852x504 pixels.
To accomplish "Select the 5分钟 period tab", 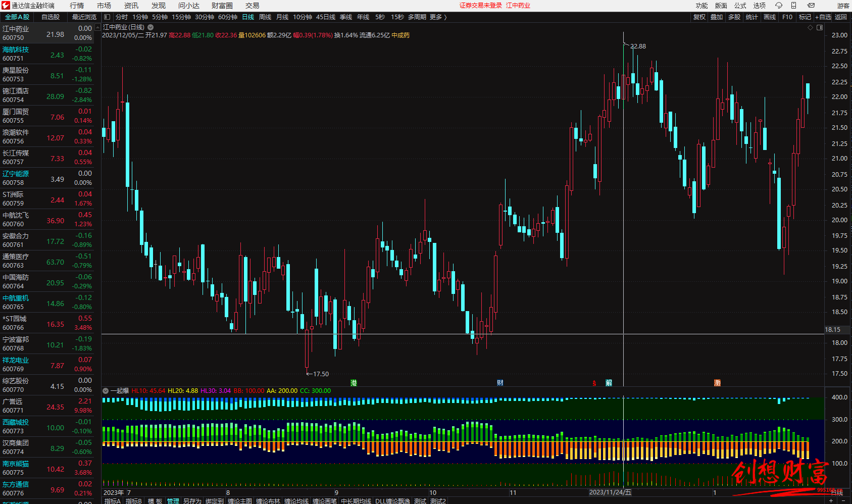I will click(x=160, y=17).
